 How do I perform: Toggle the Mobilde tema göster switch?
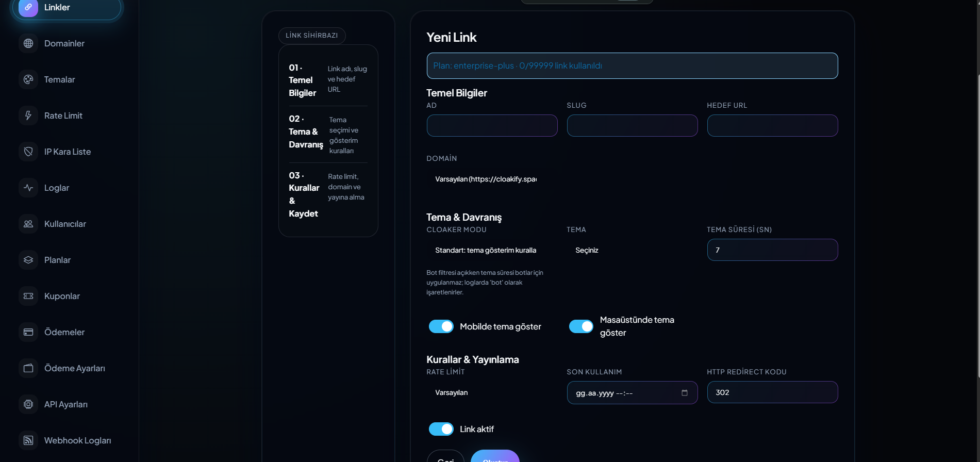pyautogui.click(x=441, y=326)
